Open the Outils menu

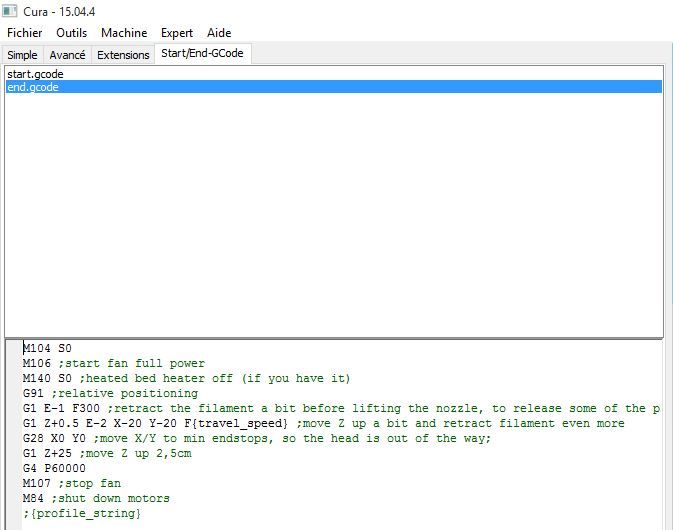coord(71,33)
